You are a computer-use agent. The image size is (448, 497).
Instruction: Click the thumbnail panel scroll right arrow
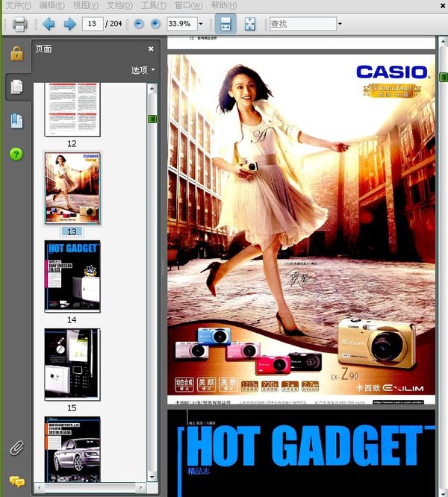[141, 487]
